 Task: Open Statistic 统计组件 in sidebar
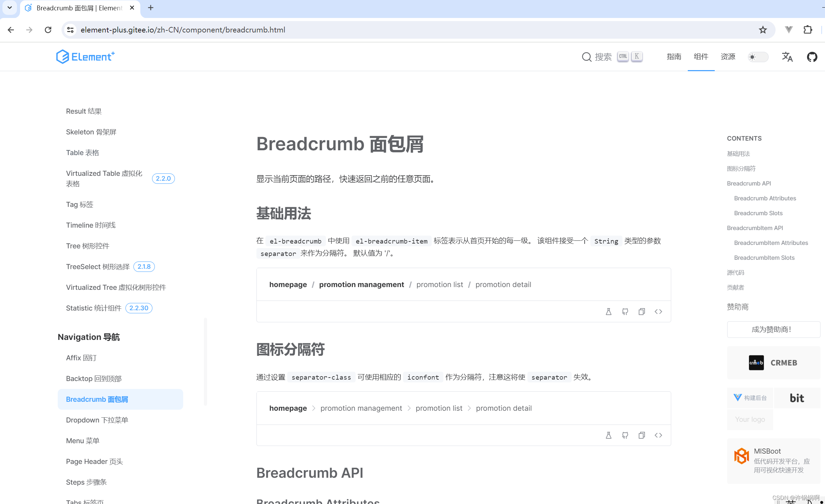click(x=94, y=308)
